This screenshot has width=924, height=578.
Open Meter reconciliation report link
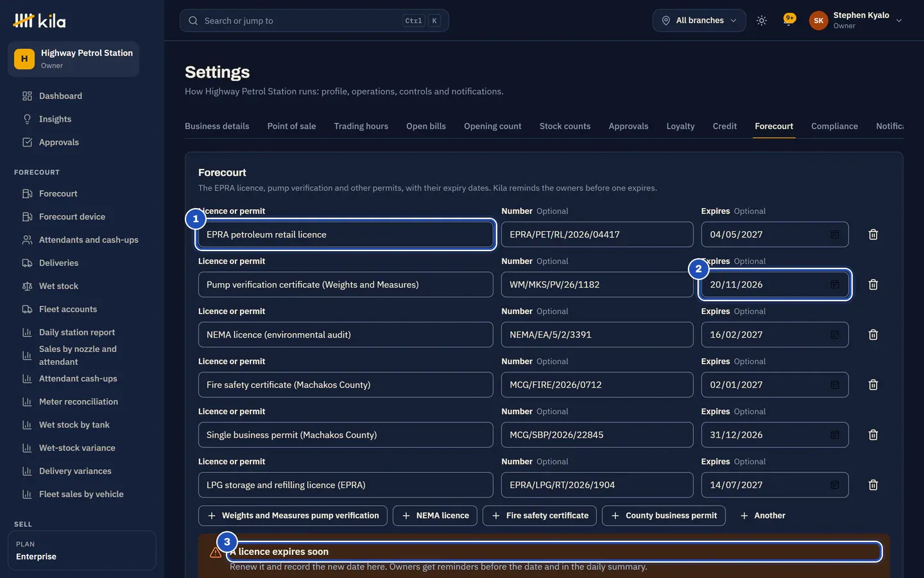pos(82,401)
